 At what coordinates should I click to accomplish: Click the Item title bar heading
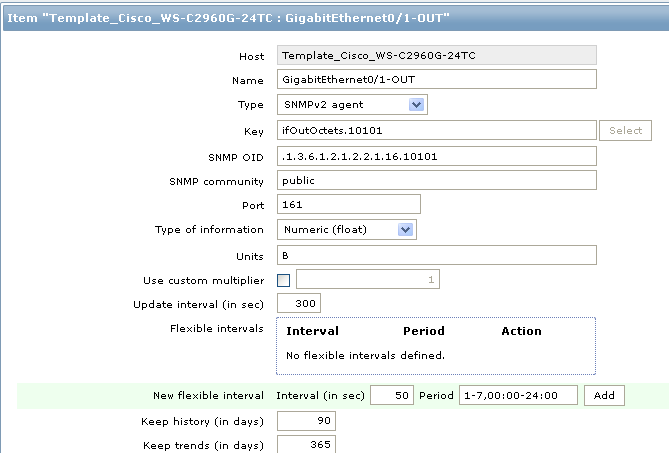(x=228, y=18)
